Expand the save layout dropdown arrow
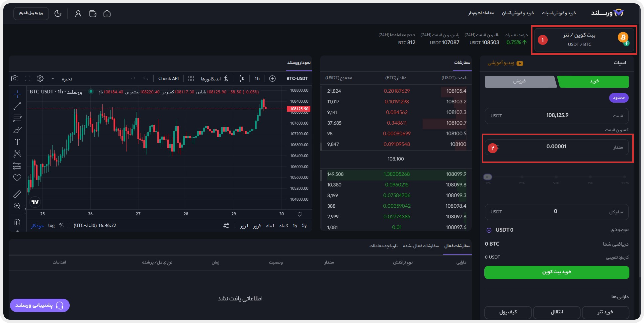The width and height of the screenshot is (644, 323). pos(53,78)
